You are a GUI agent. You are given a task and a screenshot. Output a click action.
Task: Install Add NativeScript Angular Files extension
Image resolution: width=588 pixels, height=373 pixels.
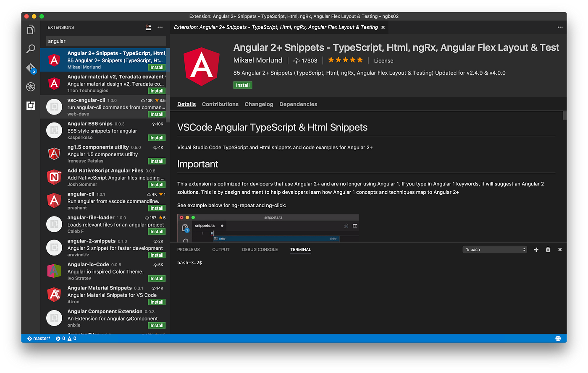click(157, 185)
